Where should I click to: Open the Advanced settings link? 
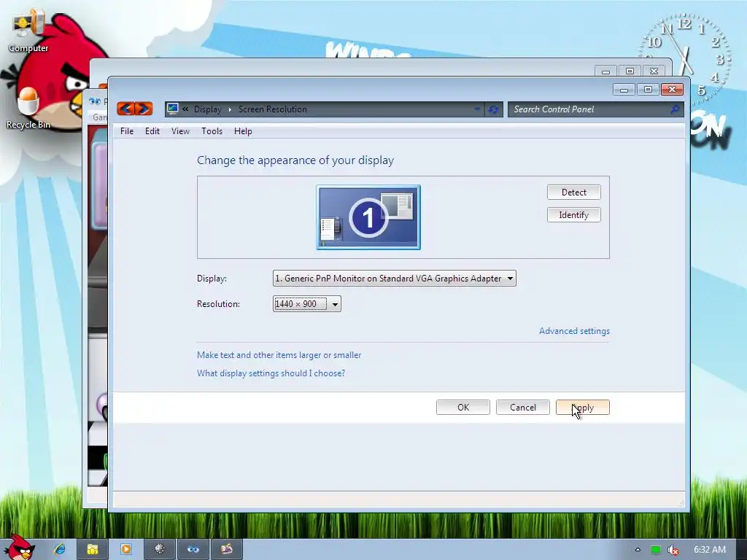(x=575, y=331)
